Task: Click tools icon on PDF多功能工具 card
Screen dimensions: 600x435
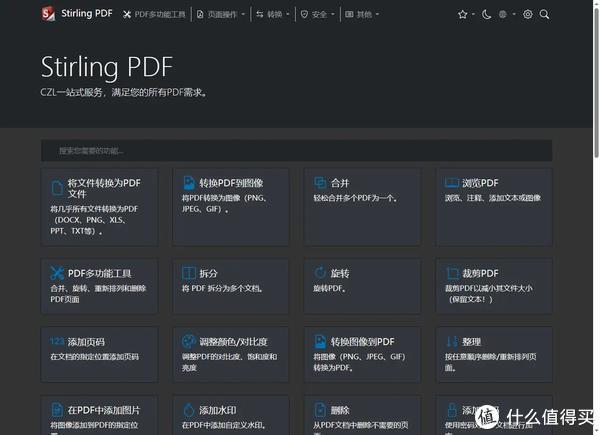Action: tap(57, 273)
